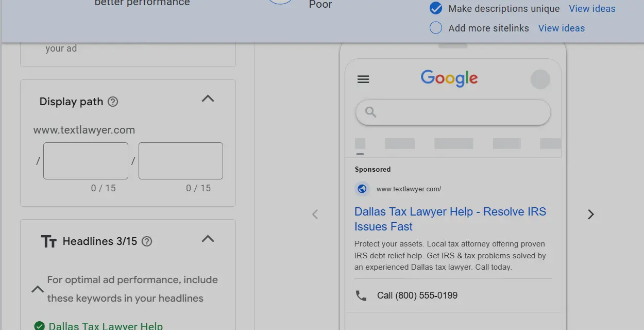Click View ideas next to Add more sitelinks
The height and width of the screenshot is (330, 644).
(561, 28)
